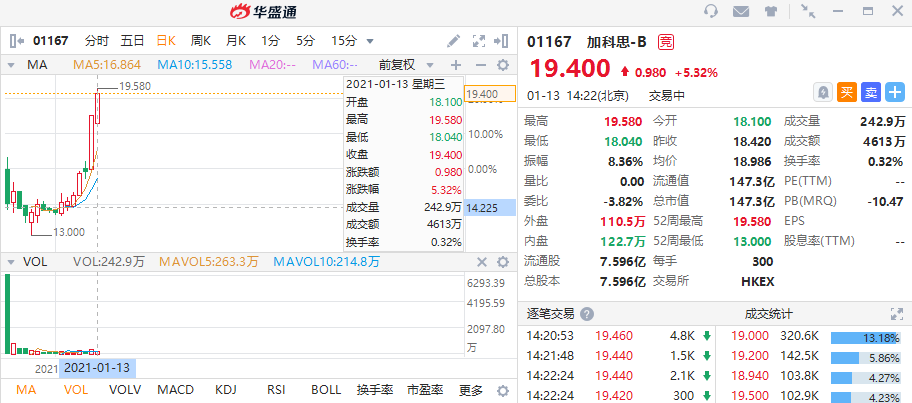Screen dimensions: 912x403
Task: Click the MA10:15.558 legend label
Action: pyautogui.click(x=195, y=65)
